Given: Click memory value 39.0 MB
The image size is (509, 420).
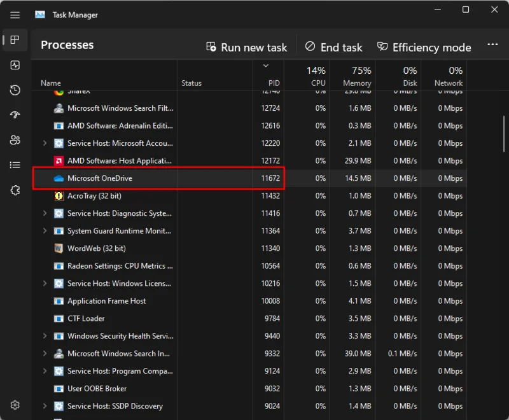Looking at the screenshot, I should (358, 353).
